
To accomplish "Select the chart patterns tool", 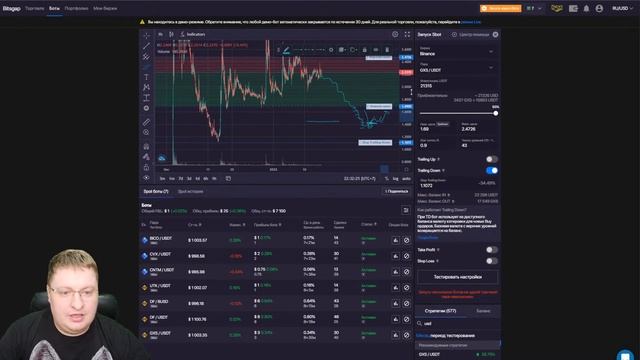I will point(146,87).
